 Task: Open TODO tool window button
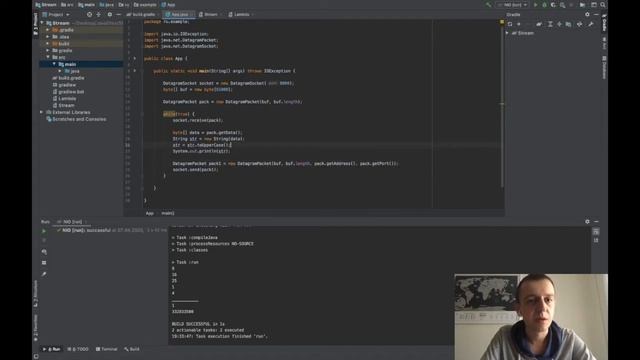[x=78, y=349]
